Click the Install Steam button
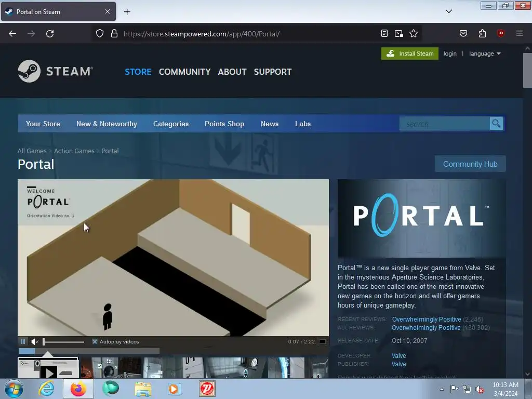 click(410, 54)
